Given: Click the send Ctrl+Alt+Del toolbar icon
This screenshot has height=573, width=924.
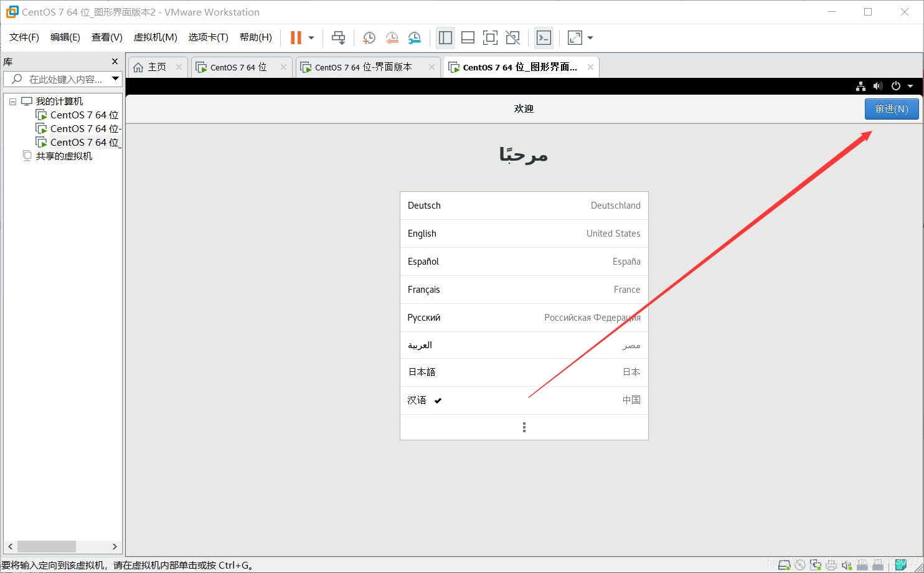Looking at the screenshot, I should (x=338, y=38).
